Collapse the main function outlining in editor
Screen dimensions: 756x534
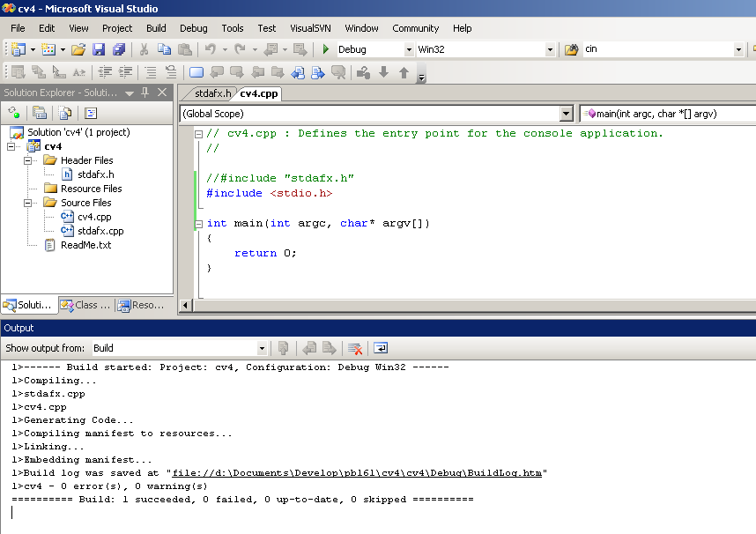click(198, 224)
